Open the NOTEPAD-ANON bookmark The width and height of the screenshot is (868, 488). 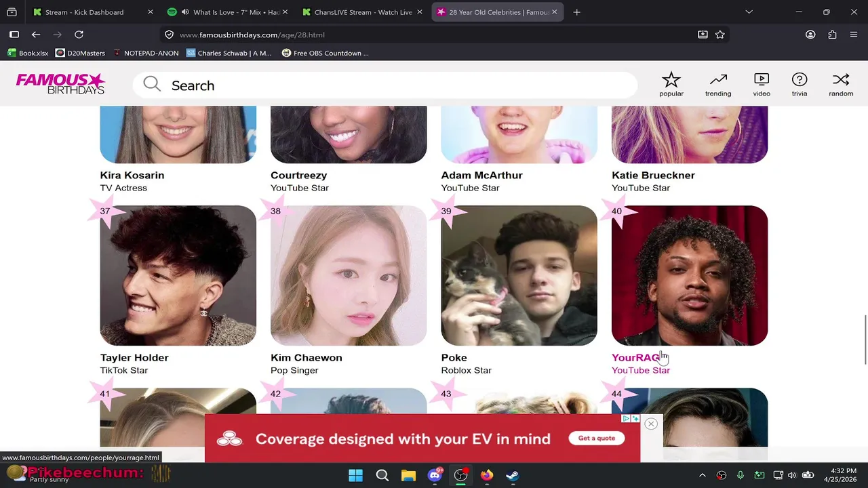coord(146,53)
